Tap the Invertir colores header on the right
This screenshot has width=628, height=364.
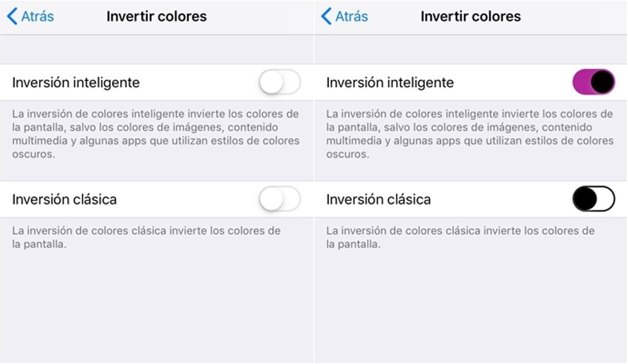(470, 16)
